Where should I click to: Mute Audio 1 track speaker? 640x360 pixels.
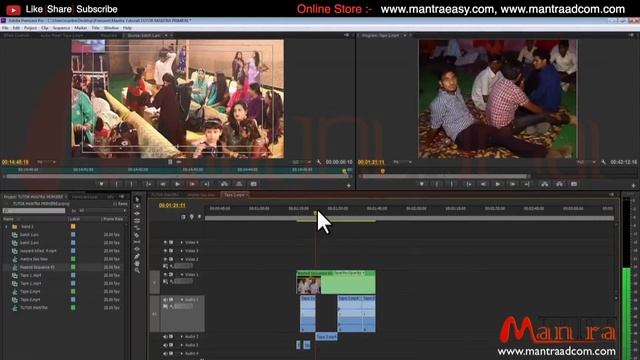click(165, 300)
